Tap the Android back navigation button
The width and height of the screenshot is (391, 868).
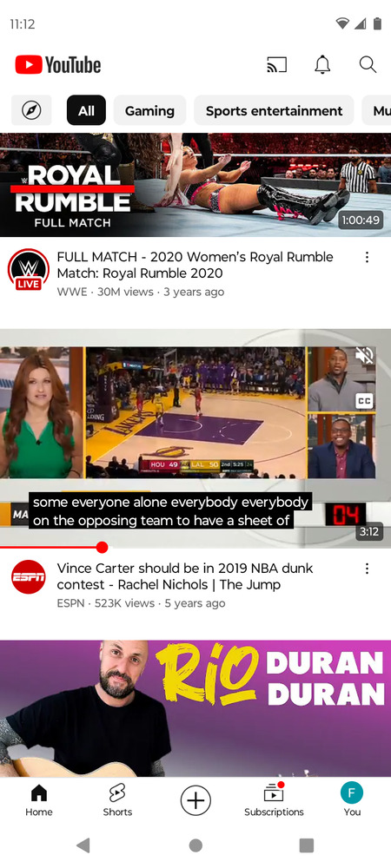(83, 845)
